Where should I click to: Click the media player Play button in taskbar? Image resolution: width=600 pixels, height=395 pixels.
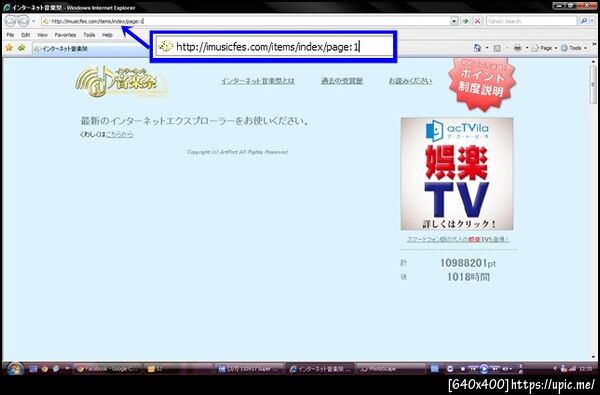[484, 369]
